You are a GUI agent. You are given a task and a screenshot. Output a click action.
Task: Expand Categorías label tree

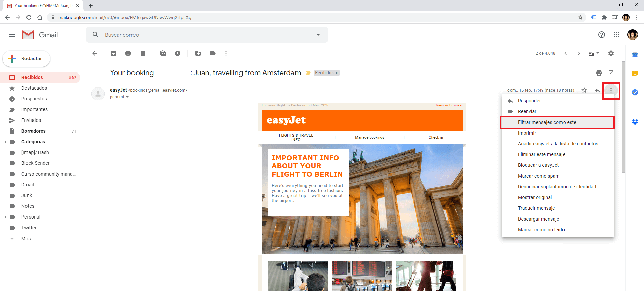click(5, 142)
